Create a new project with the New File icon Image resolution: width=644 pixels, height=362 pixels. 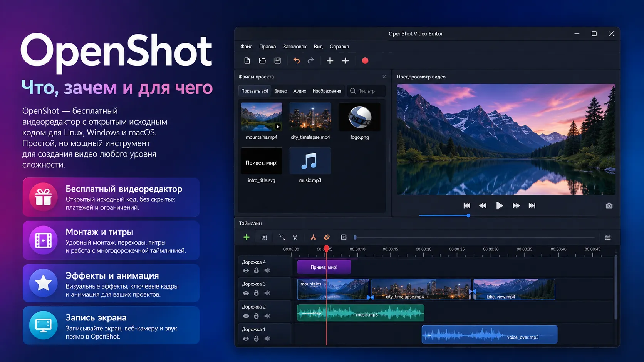247,61
